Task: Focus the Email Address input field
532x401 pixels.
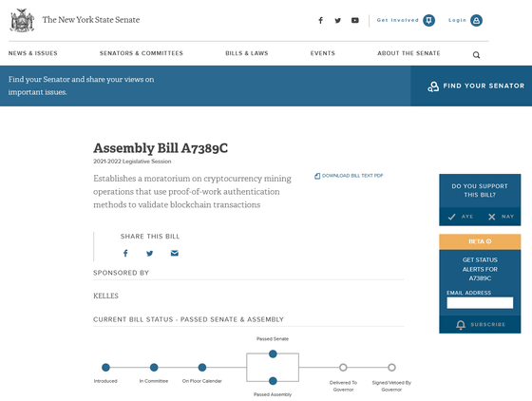Action: tap(480, 302)
